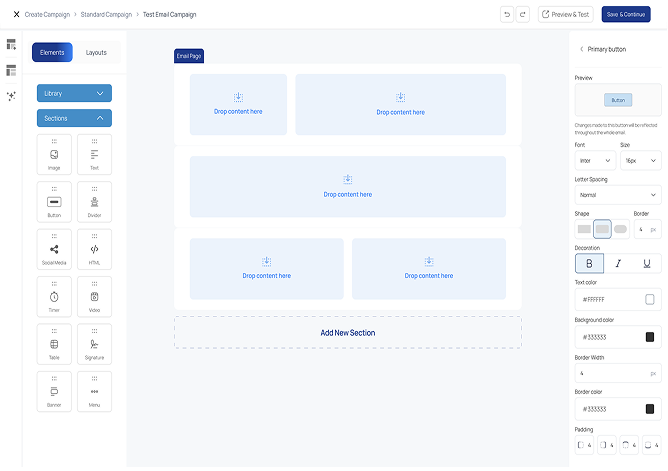Click the undo arrow icon
Image resolution: width=668 pixels, height=471 pixels.
click(507, 14)
